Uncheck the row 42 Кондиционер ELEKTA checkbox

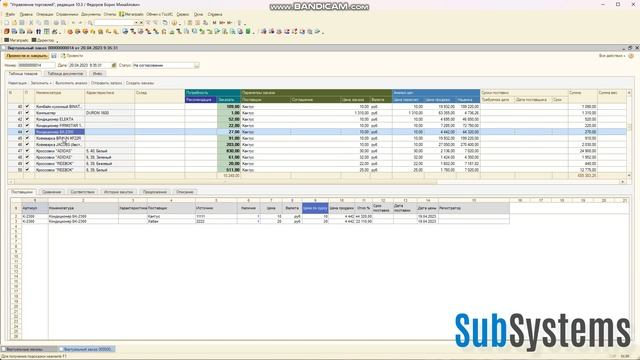pyautogui.click(x=27, y=119)
